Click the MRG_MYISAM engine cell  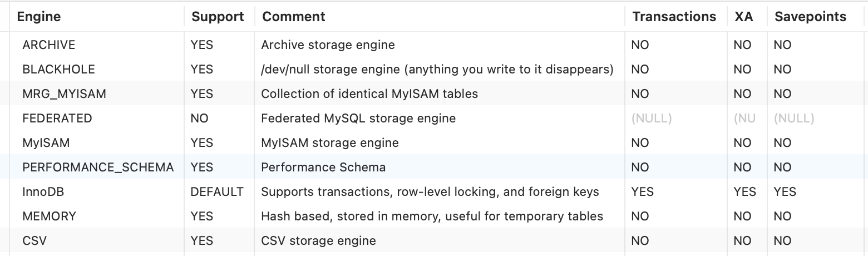[64, 94]
